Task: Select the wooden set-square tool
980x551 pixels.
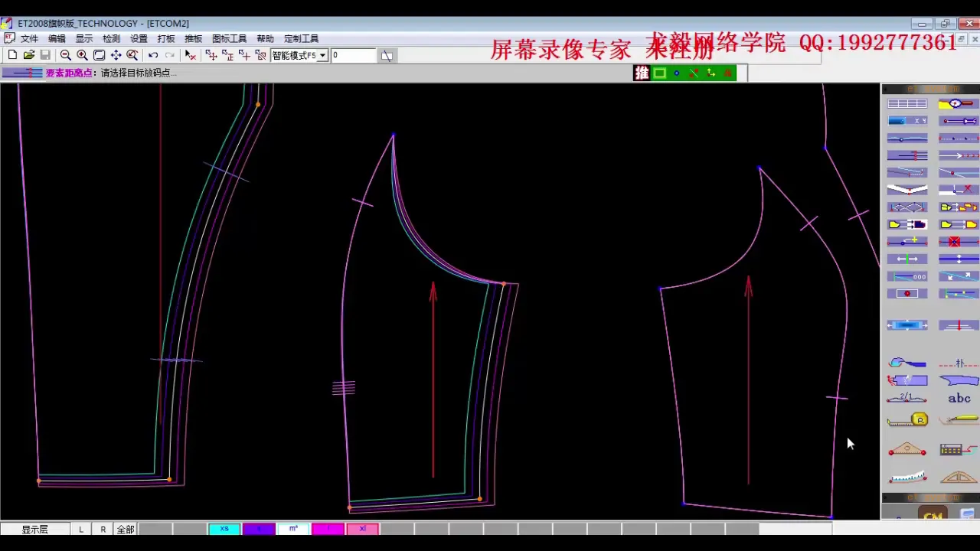Action: 959,477
